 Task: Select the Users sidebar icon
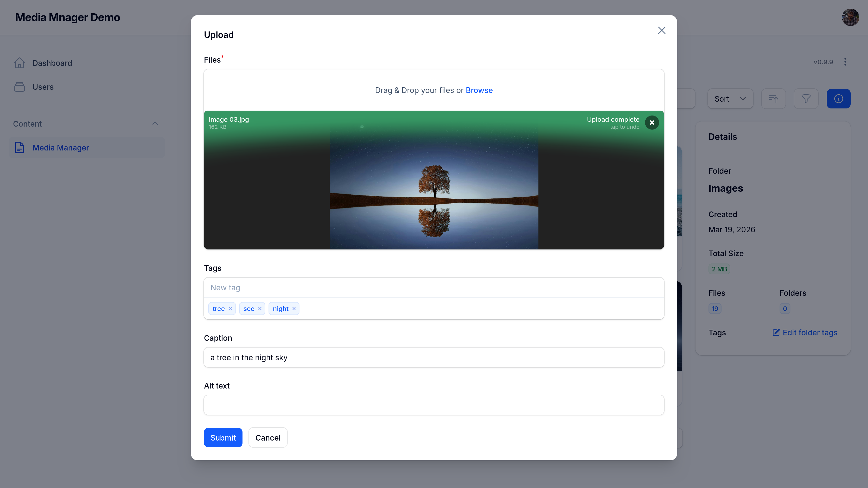(20, 86)
